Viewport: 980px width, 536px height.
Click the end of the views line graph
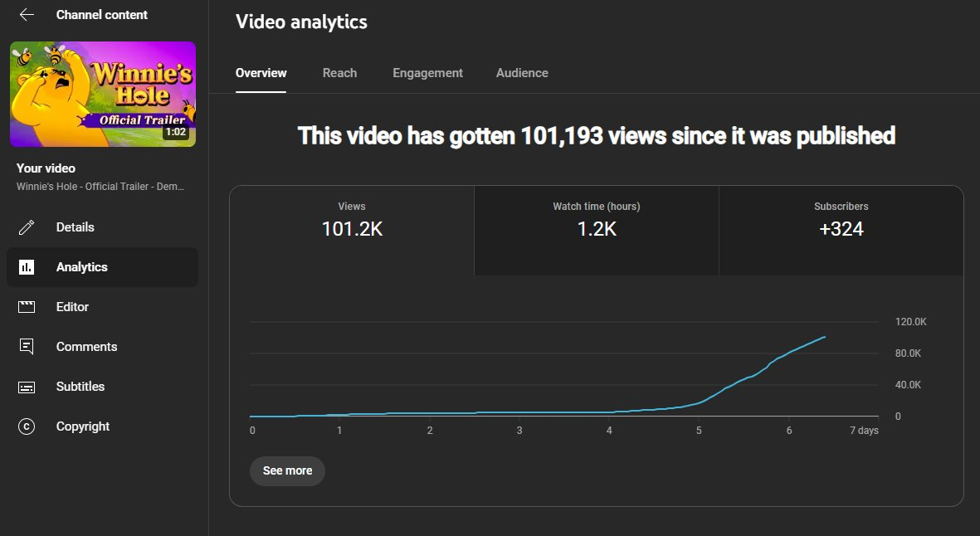[824, 337]
